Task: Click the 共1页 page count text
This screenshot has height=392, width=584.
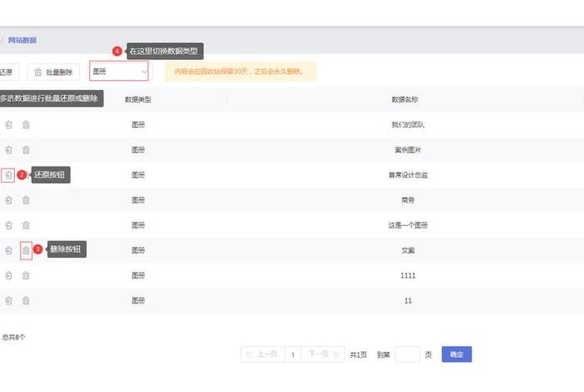Action: [358, 354]
